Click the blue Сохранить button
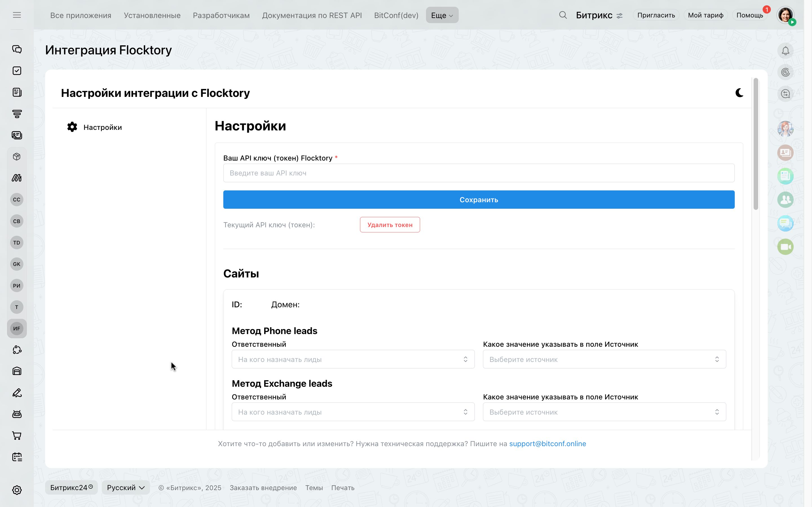This screenshot has width=812, height=507. [478, 199]
